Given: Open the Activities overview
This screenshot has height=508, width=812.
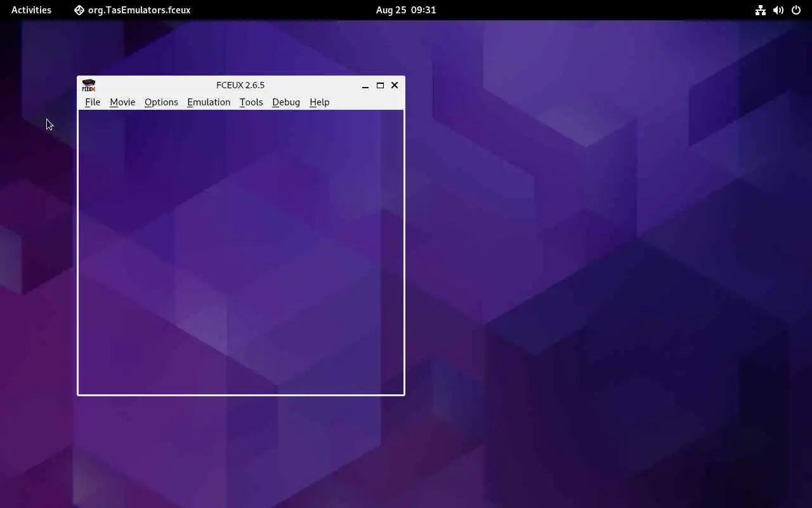Looking at the screenshot, I should [x=31, y=10].
